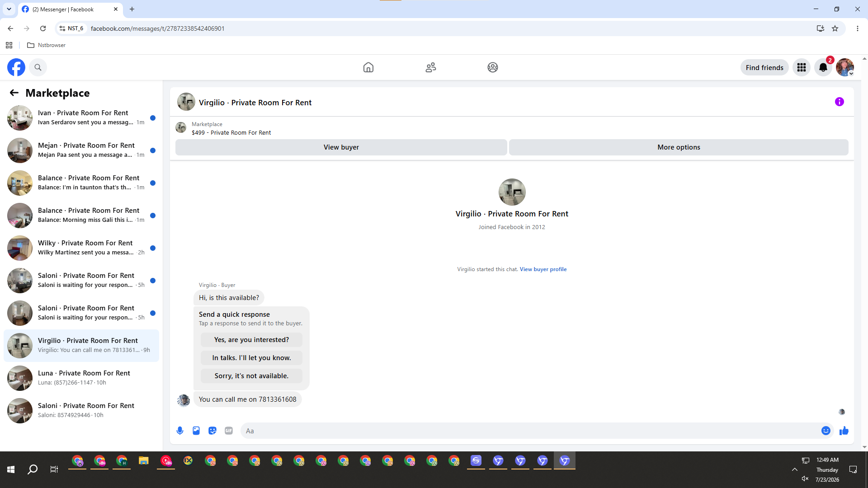Send a voice clip with the microphone icon

tap(180, 431)
